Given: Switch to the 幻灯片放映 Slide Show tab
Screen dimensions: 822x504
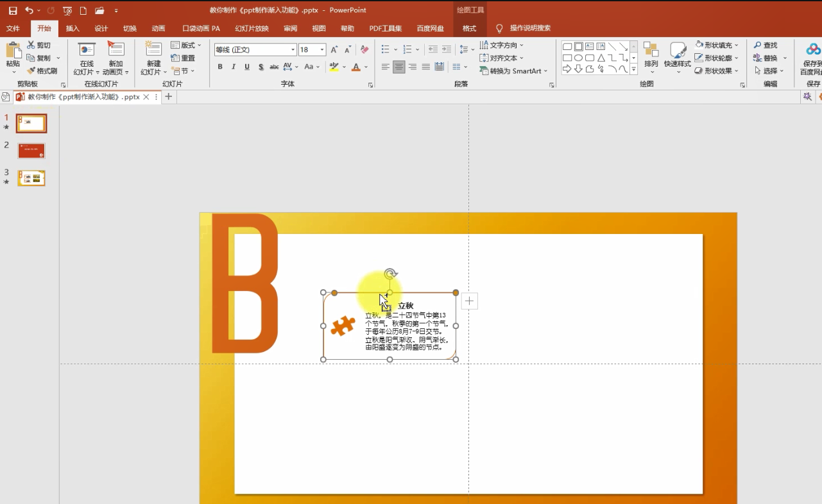Looking at the screenshot, I should tap(252, 28).
